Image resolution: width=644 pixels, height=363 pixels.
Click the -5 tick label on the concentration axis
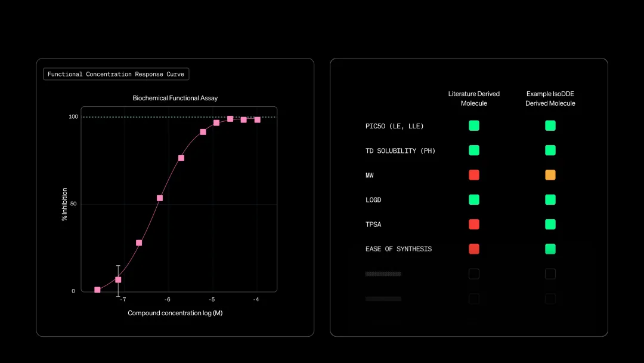click(212, 300)
